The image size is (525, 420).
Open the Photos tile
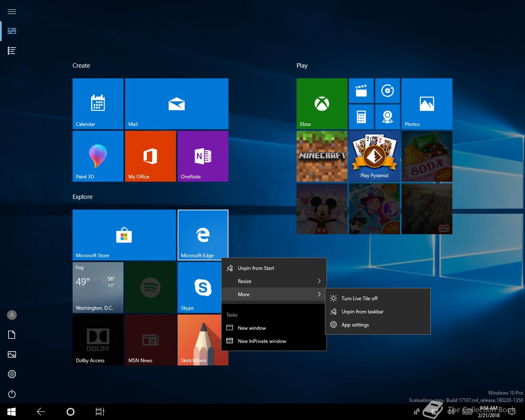click(x=427, y=104)
